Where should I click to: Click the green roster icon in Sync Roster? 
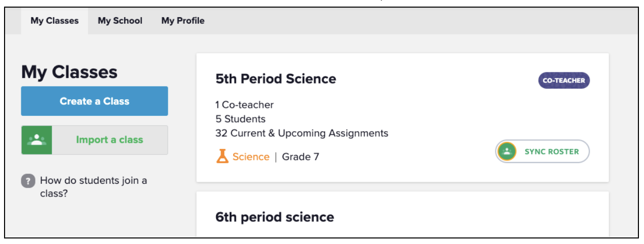(x=507, y=151)
